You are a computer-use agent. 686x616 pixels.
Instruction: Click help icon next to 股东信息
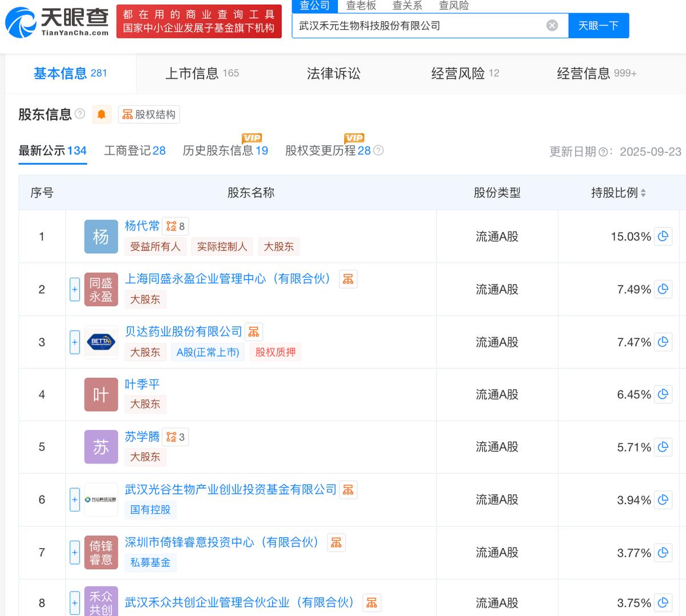point(80,114)
